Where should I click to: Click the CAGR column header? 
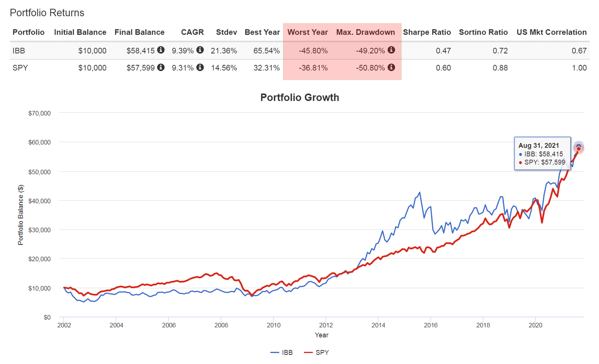click(x=192, y=32)
